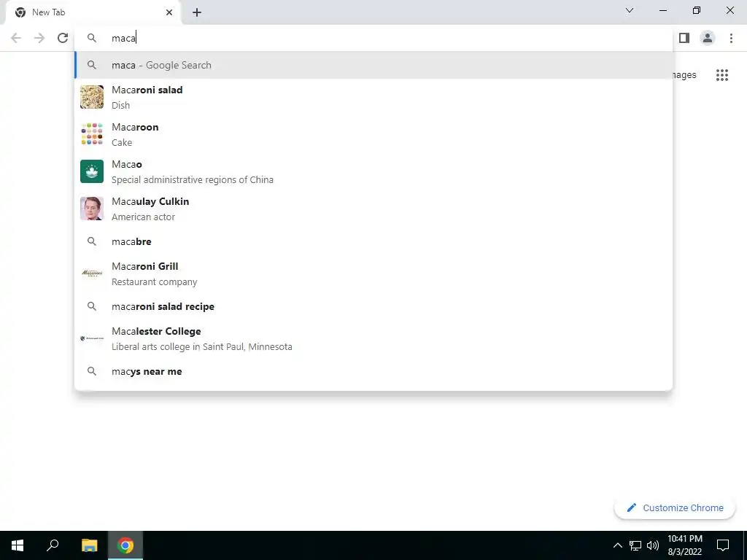Open the tab search chevron
The height and width of the screenshot is (560, 747).
click(x=630, y=10)
